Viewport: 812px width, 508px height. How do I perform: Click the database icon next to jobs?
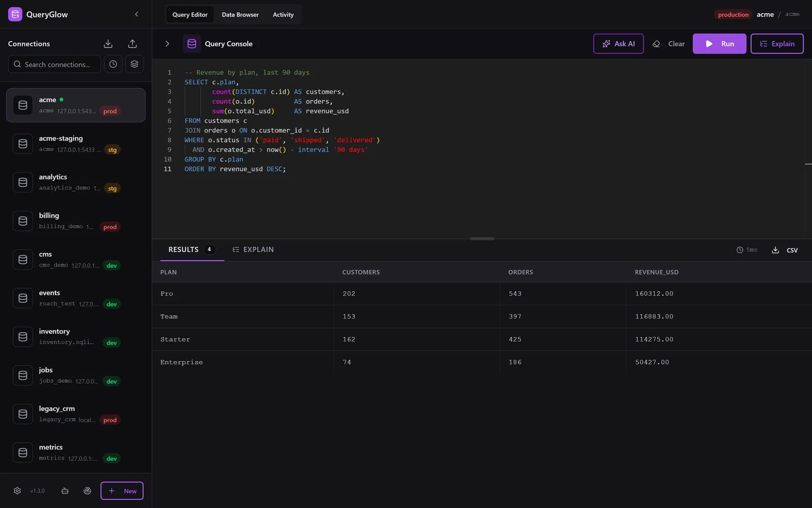click(x=23, y=375)
